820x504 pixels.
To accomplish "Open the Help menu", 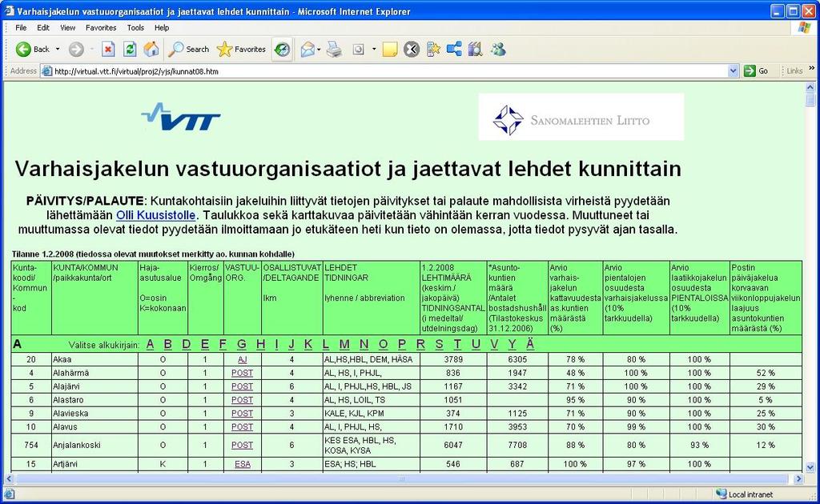I will coord(162,28).
